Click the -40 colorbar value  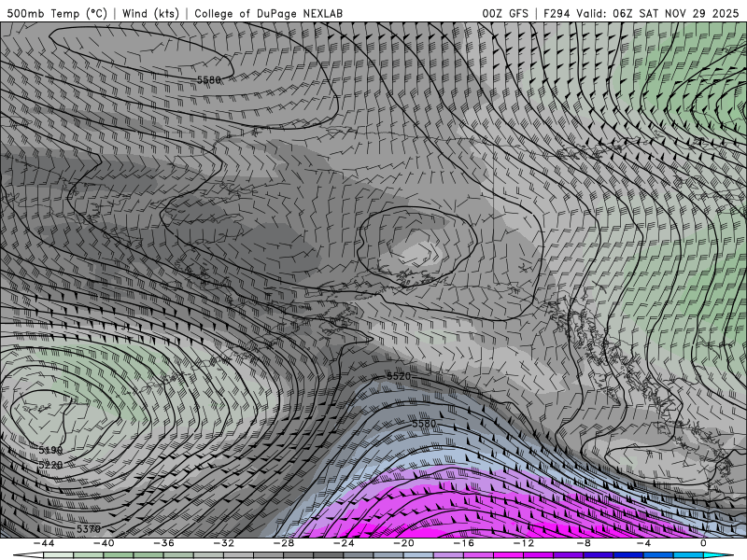click(x=104, y=543)
